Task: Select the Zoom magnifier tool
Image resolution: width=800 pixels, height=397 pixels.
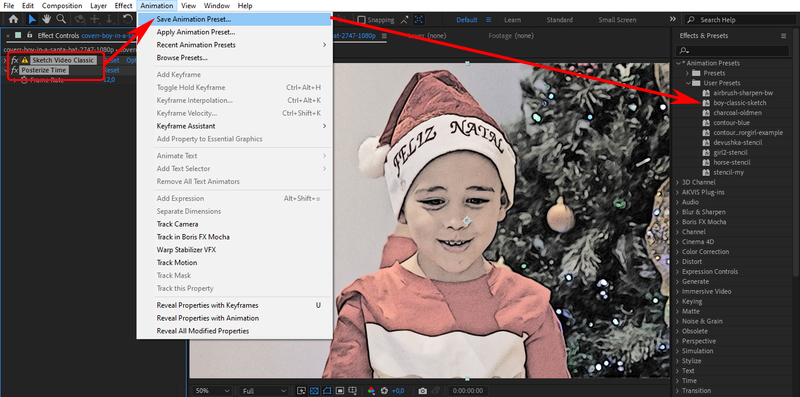Action: pos(61,19)
